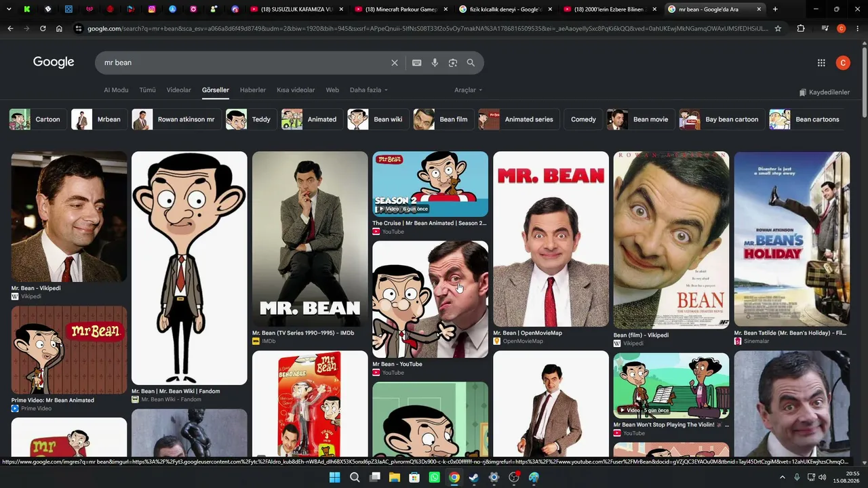This screenshot has width=868, height=488.
Task: Open File Explorer from the taskbar
Action: click(x=394, y=477)
